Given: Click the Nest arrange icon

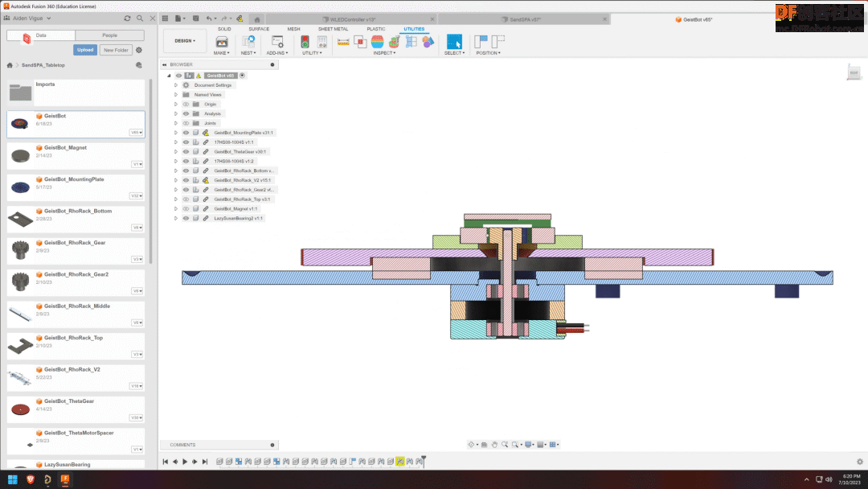Looking at the screenshot, I should click(248, 42).
